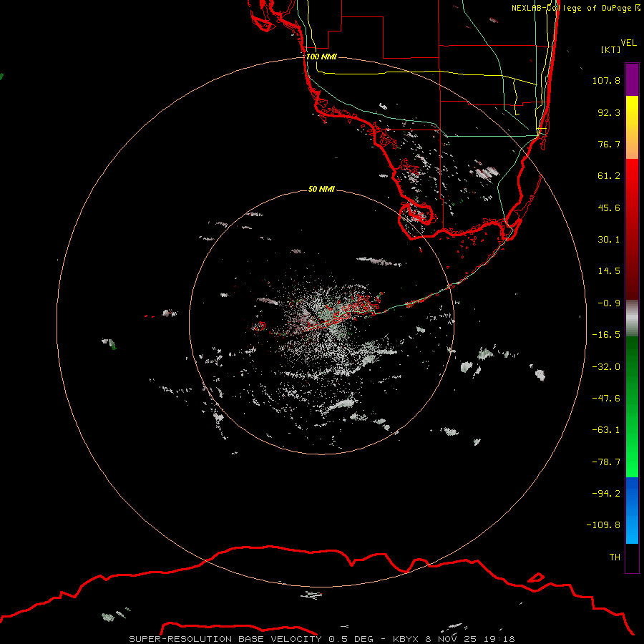644x644 pixels.
Task: Click the SUPER-RESOLUTION BASE VELOCITY caption text
Action: [x=225, y=639]
